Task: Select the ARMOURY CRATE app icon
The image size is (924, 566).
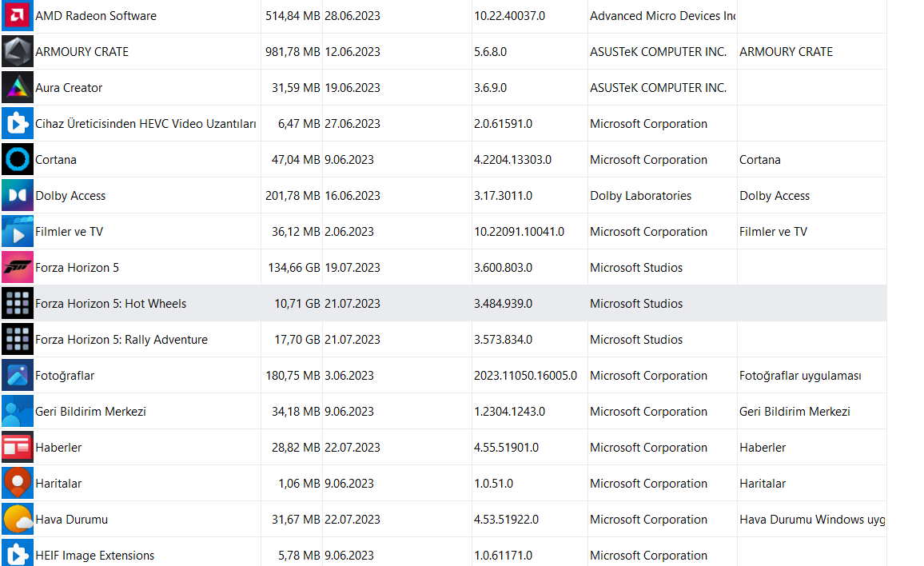Action: [17, 52]
